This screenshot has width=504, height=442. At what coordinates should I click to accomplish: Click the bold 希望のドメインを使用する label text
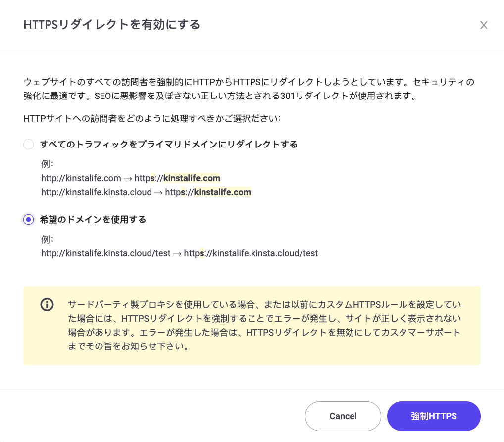click(93, 219)
